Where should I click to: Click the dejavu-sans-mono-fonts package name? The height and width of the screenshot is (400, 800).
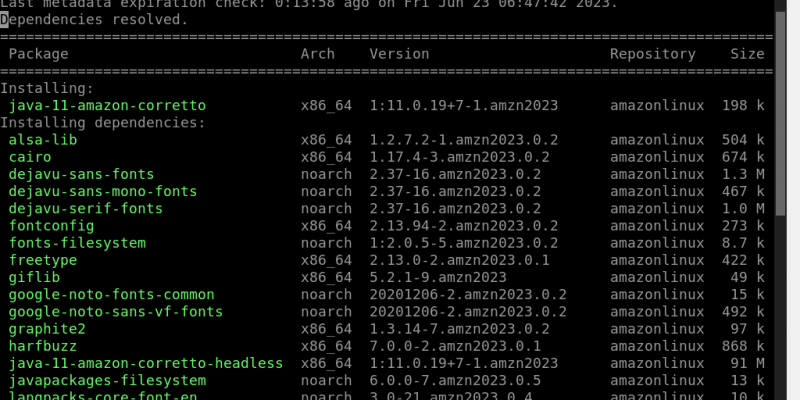(103, 191)
